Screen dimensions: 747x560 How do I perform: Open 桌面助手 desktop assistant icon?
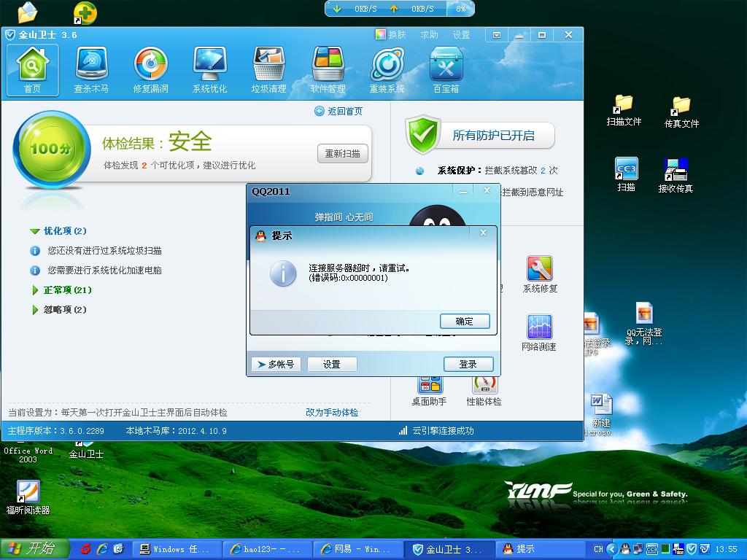pyautogui.click(x=429, y=392)
